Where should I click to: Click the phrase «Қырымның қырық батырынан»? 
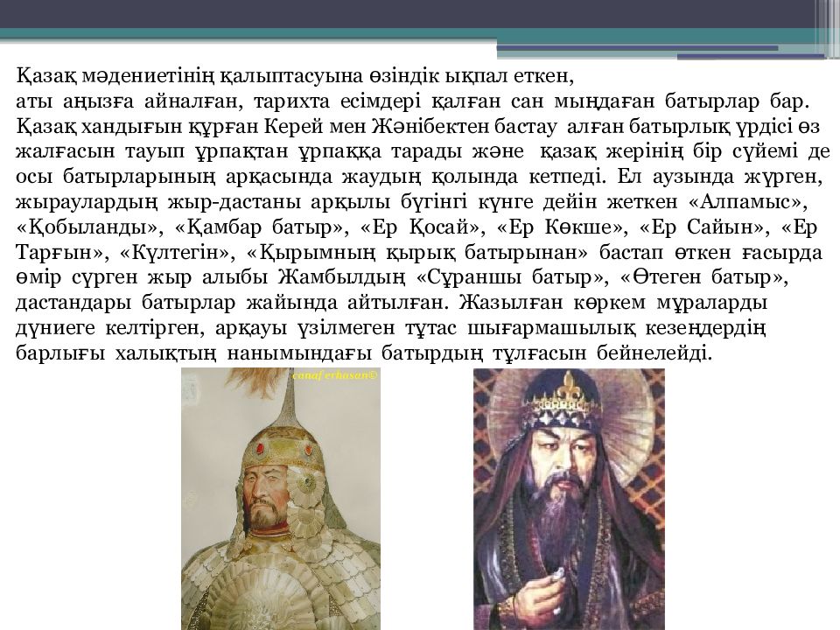[x=418, y=252]
